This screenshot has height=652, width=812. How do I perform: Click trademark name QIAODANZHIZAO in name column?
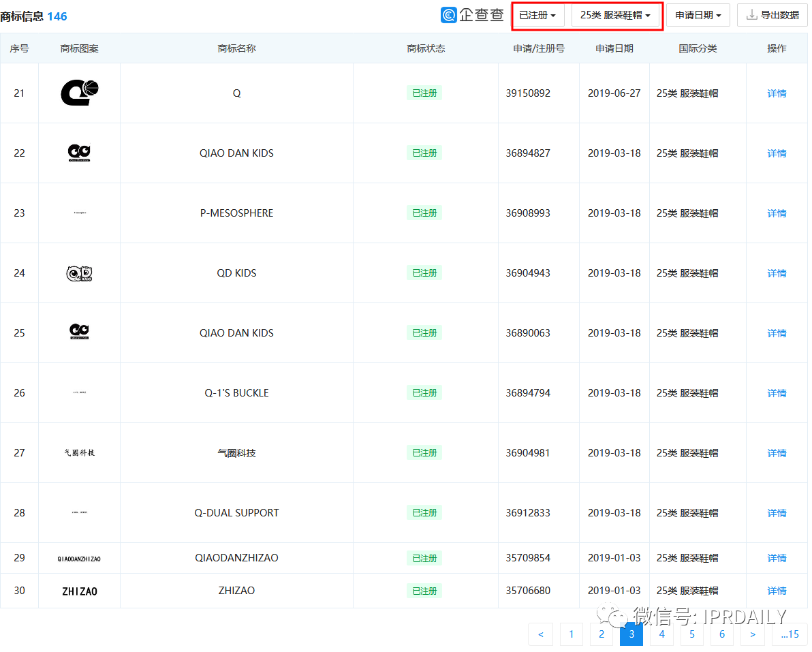236,558
